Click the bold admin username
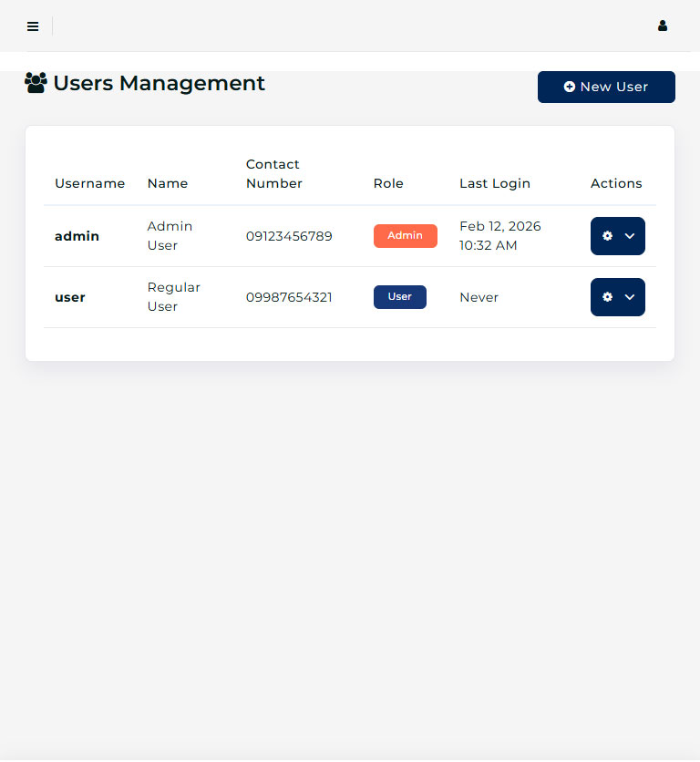The image size is (700, 762). point(77,236)
